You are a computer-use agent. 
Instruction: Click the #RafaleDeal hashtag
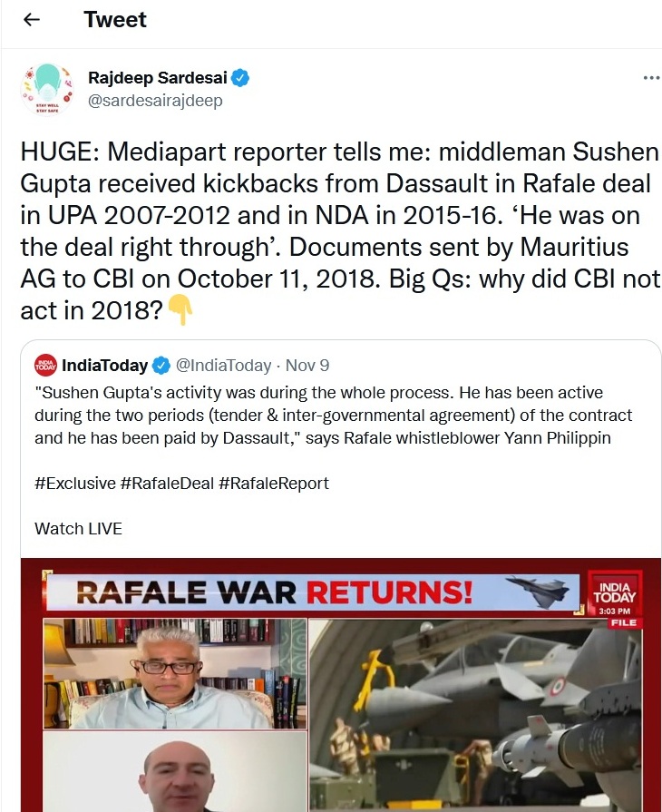tap(167, 483)
